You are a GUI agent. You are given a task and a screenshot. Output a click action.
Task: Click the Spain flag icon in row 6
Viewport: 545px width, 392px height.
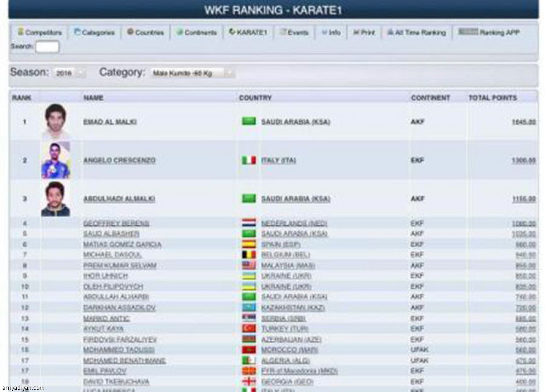248,244
